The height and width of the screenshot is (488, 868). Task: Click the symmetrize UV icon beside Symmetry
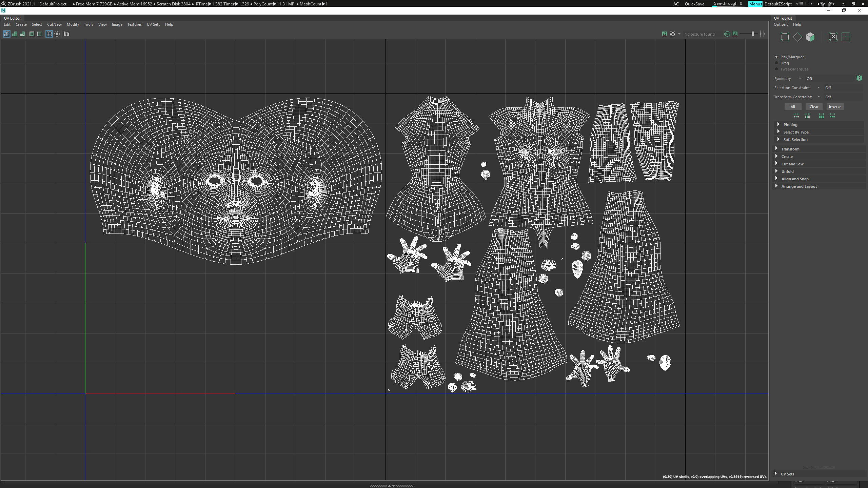(x=859, y=78)
